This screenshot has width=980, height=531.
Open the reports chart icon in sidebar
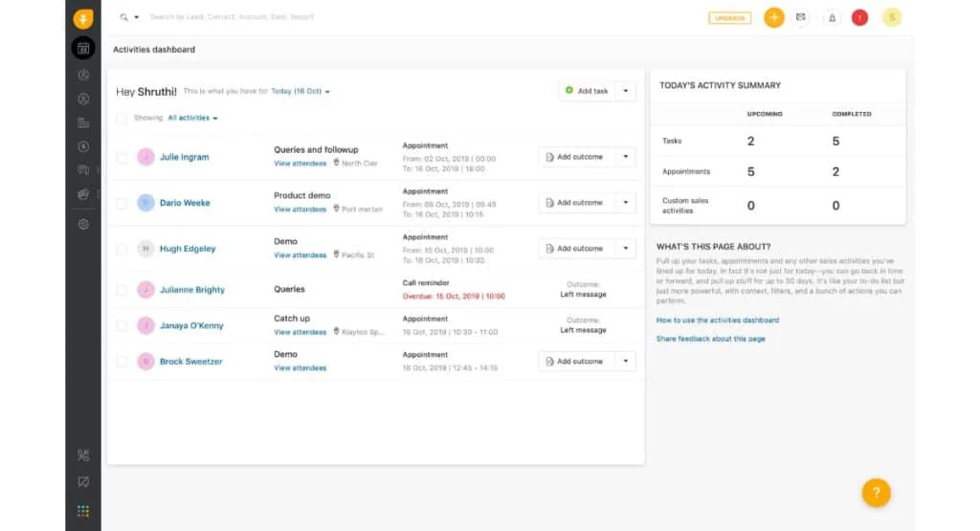83,194
